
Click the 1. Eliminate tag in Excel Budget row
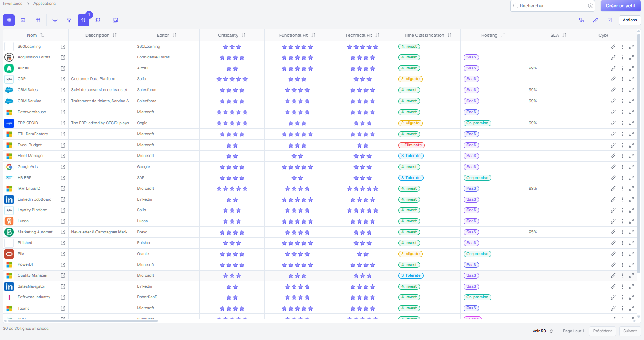[x=411, y=145]
